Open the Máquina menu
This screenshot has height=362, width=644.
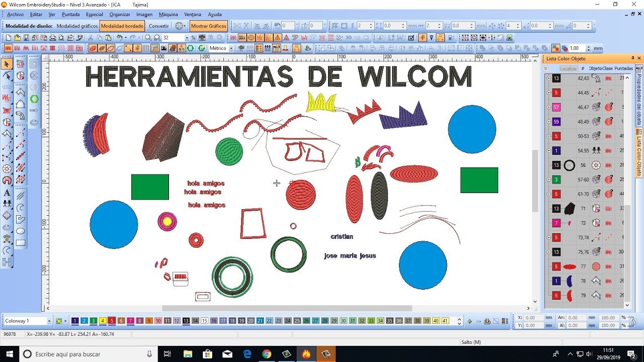coord(168,15)
